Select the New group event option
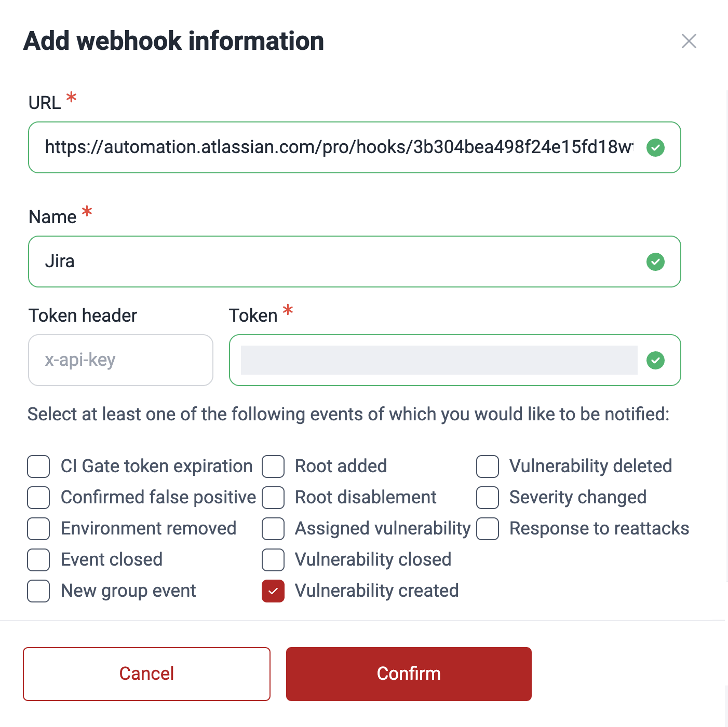Viewport: 728px width, 727px height. [38, 591]
